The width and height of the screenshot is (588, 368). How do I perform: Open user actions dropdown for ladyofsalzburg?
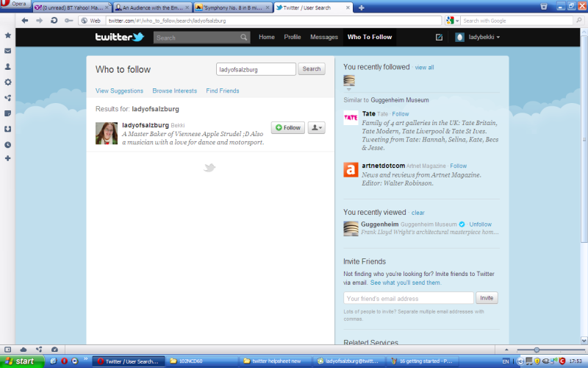[x=317, y=127]
